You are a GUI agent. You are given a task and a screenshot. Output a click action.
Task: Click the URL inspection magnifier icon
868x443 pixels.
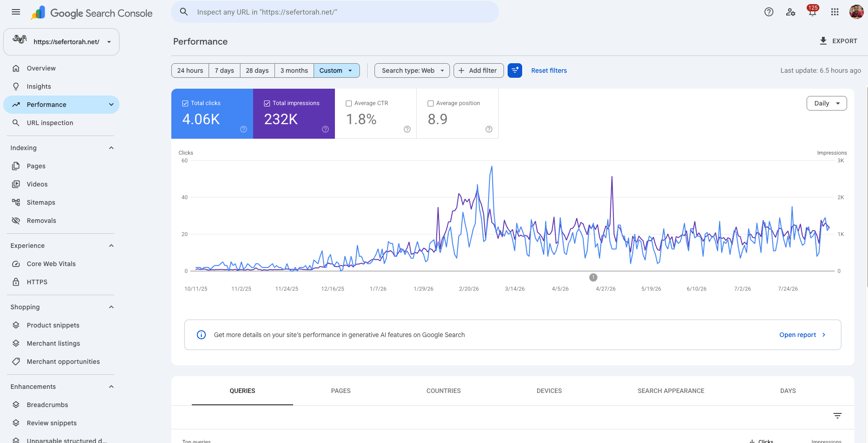point(16,123)
